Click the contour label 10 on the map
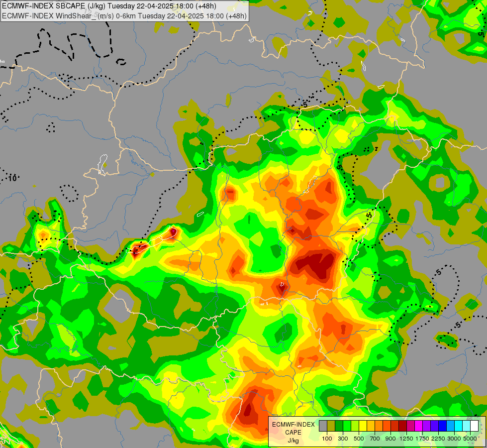Image resolution: width=487 pixels, height=448 pixels. [x=12, y=178]
